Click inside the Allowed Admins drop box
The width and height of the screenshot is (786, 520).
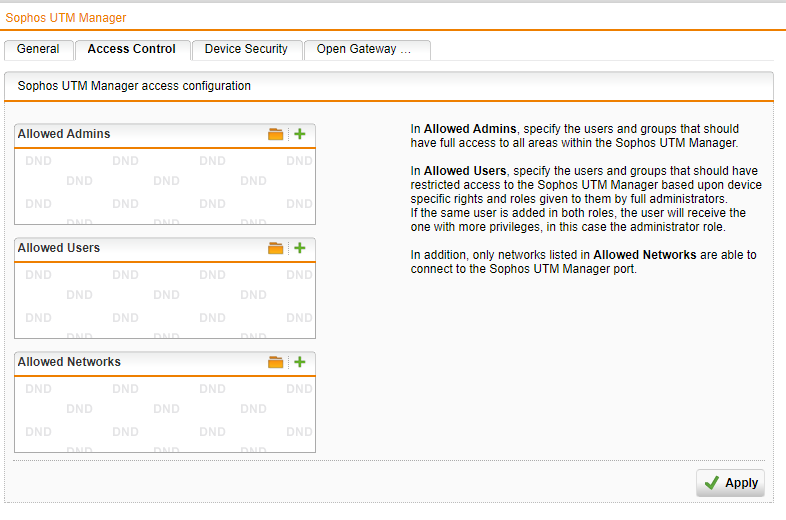(165, 187)
